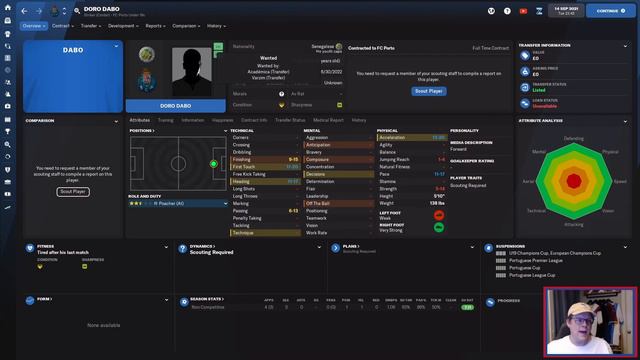The image size is (640, 360).
Task: Open the Plans link
Action: tap(351, 247)
